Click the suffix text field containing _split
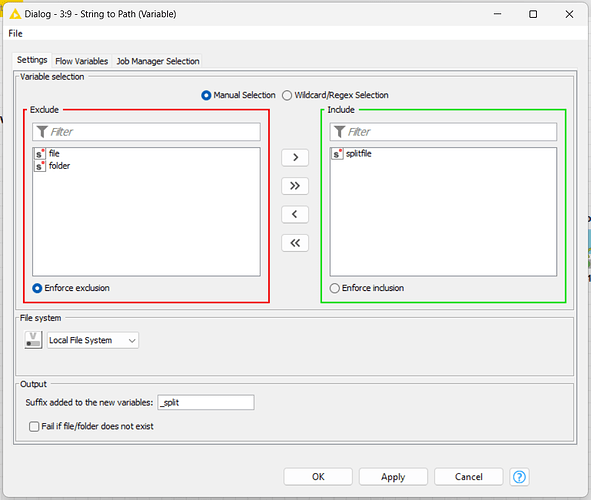Screen dimensions: 591x500 click(x=206, y=402)
